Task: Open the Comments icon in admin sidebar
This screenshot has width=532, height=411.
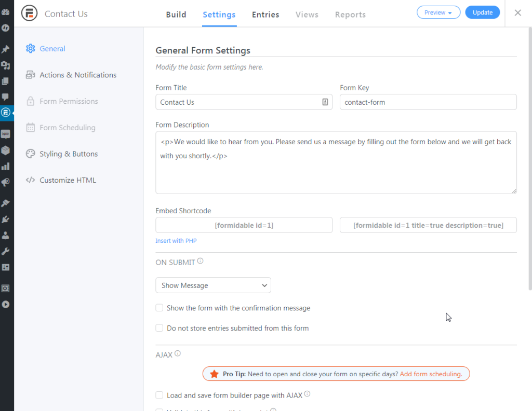Action: pos(6,97)
